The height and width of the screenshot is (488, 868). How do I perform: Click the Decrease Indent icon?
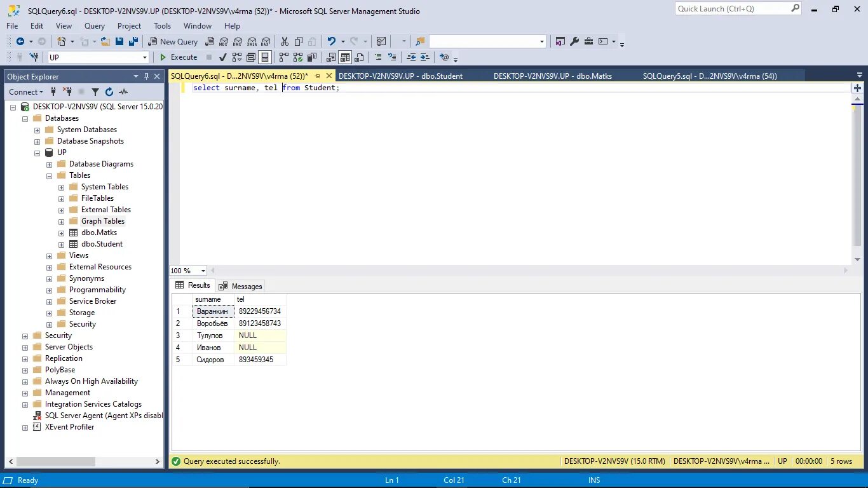[x=411, y=57]
